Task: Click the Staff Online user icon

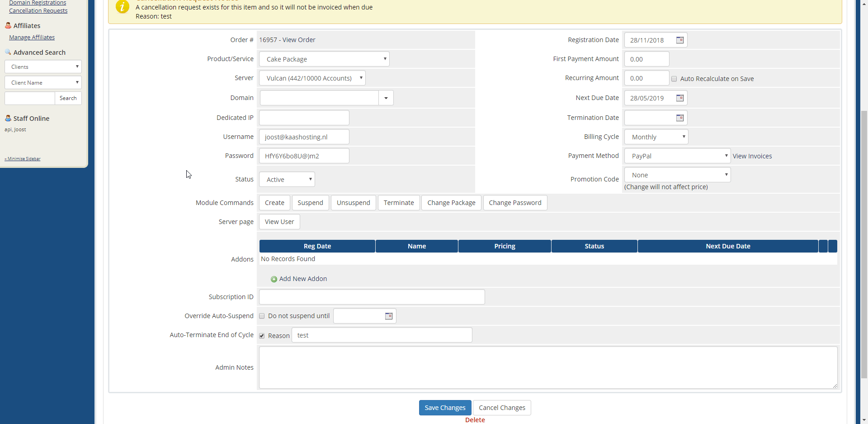Action: coord(8,119)
